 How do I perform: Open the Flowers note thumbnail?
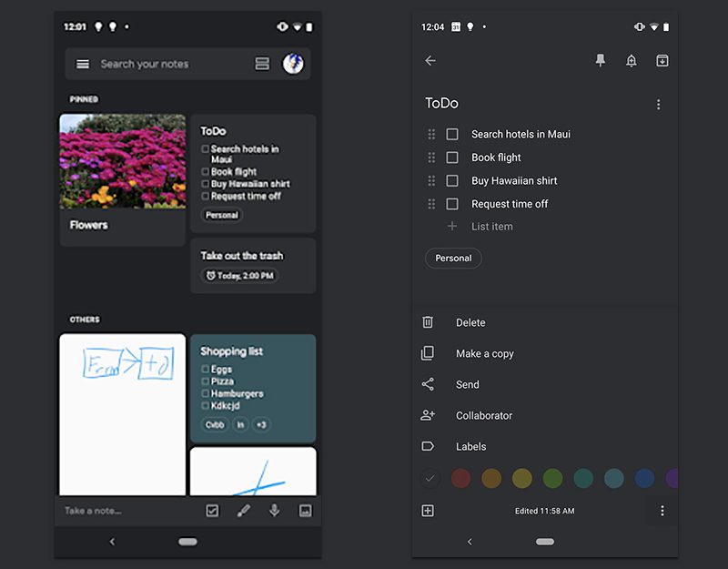point(122,178)
